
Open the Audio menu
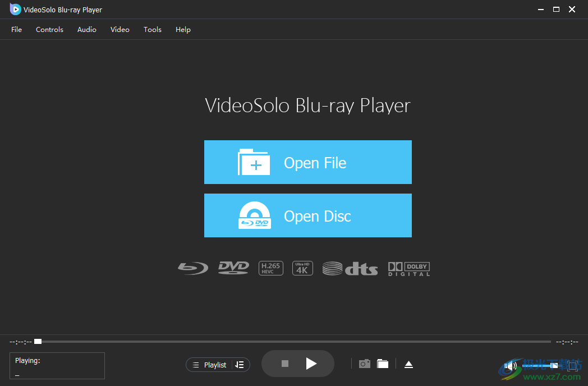(x=86, y=30)
